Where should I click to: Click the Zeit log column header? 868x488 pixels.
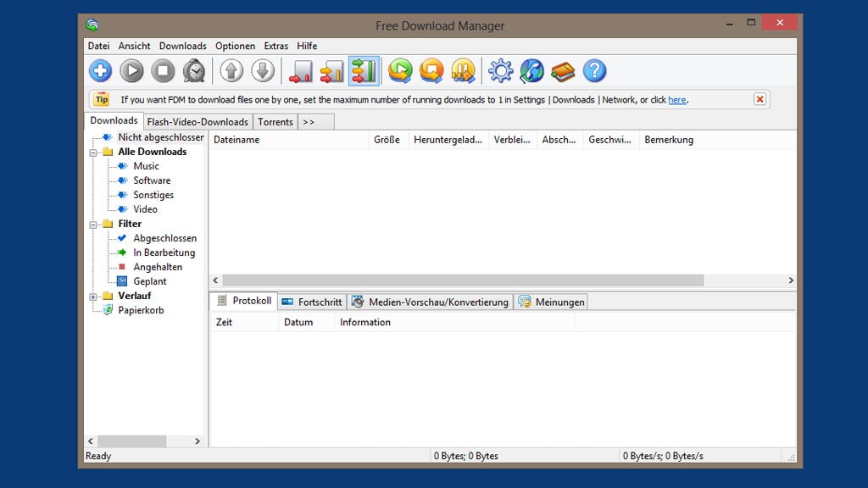(244, 322)
